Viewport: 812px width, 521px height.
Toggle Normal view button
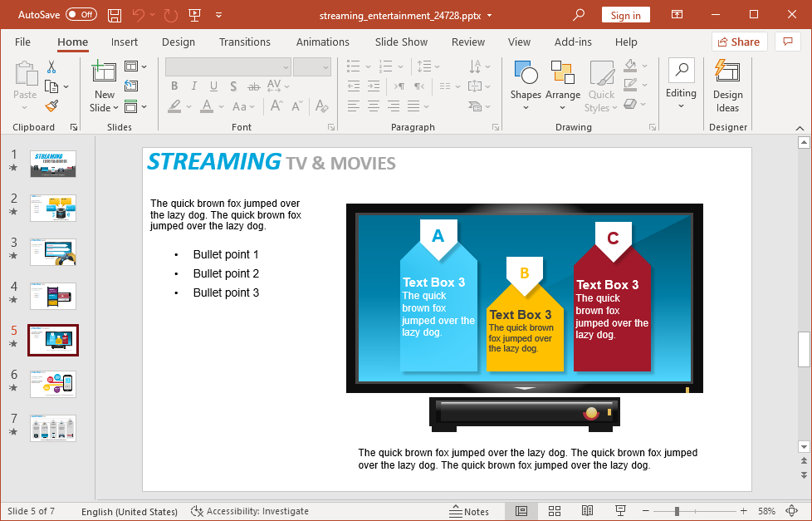pos(521,511)
